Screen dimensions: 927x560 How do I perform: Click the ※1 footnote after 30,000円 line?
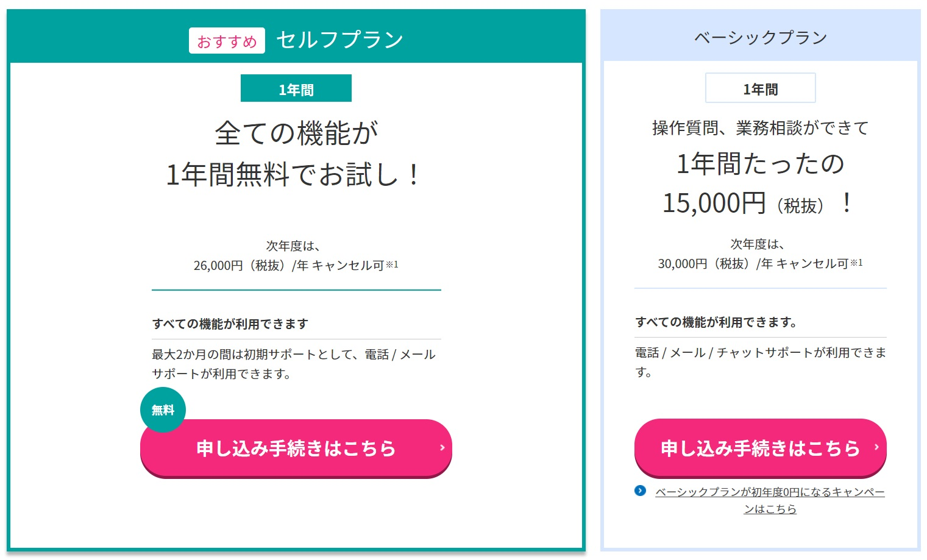pyautogui.click(x=856, y=263)
